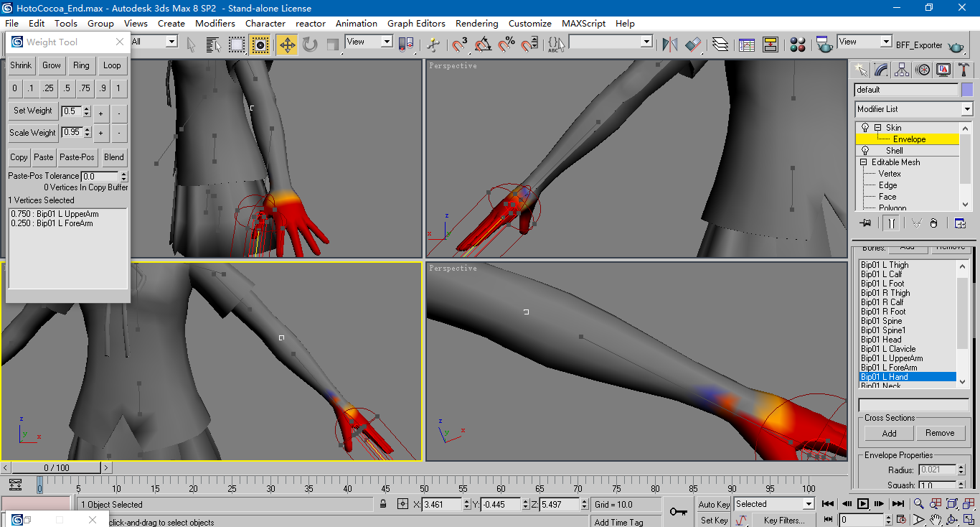Image resolution: width=980 pixels, height=527 pixels.
Task: Switch to the Utilities hammer tab
Action: [x=964, y=70]
